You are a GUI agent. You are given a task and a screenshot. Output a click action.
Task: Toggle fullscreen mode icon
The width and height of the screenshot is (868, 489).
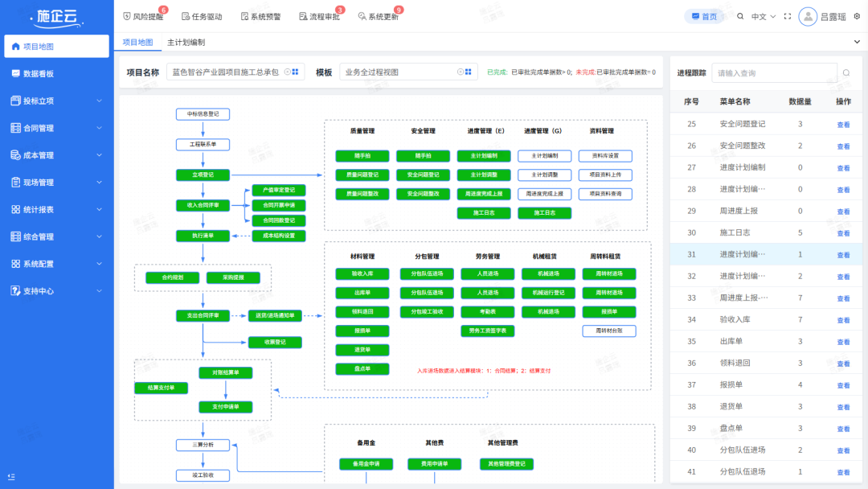(x=788, y=17)
